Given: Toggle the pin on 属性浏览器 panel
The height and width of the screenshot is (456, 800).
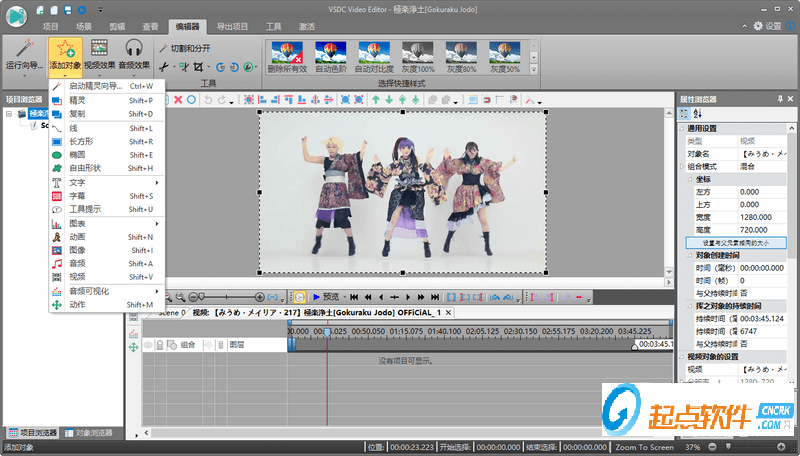Looking at the screenshot, I should [779, 99].
